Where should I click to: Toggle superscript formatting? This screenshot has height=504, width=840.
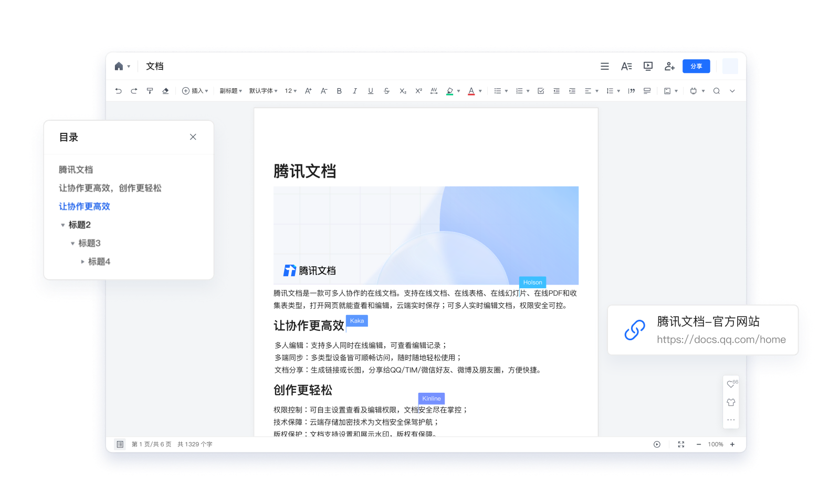(x=418, y=91)
